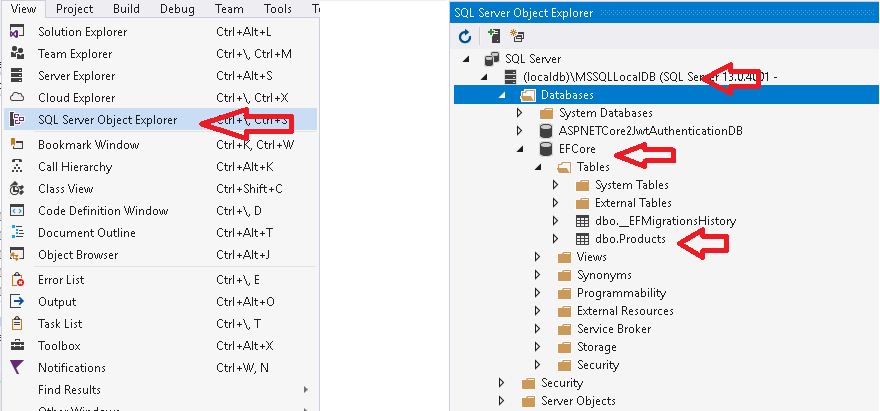The width and height of the screenshot is (880, 411).
Task: Click the Code Definition Window icon
Action: tap(17, 211)
